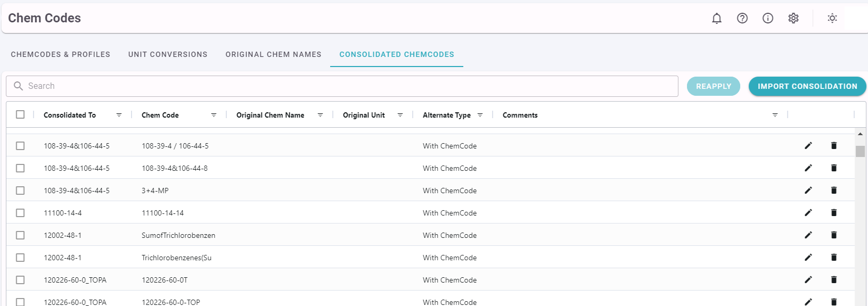Edit the 3+4-MP row with pencil icon
Screen dimensions: 868x306
pyautogui.click(x=808, y=190)
